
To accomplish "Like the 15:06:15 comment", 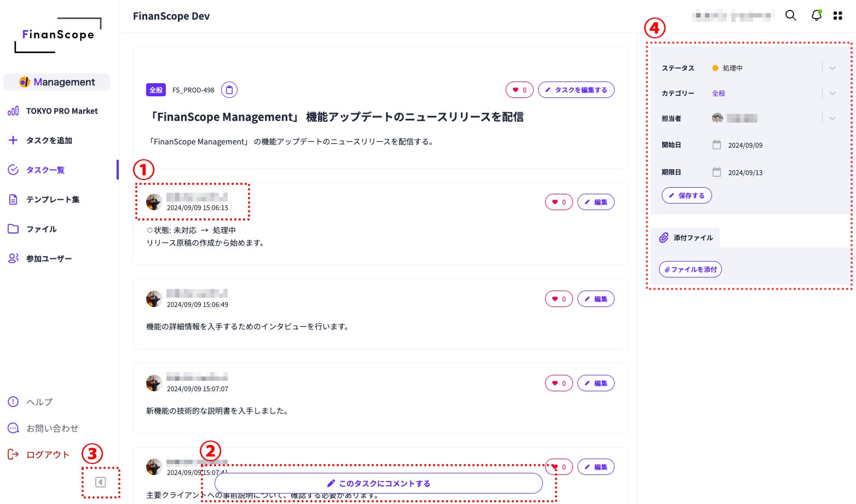I will click(x=559, y=202).
